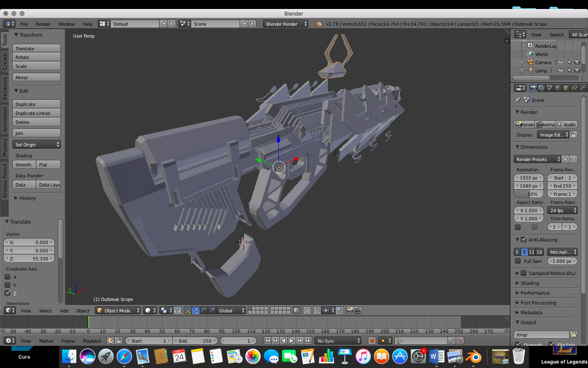Enable the Y constraint axis checkbox
Screen dimensions: 588x368
tap(7, 285)
